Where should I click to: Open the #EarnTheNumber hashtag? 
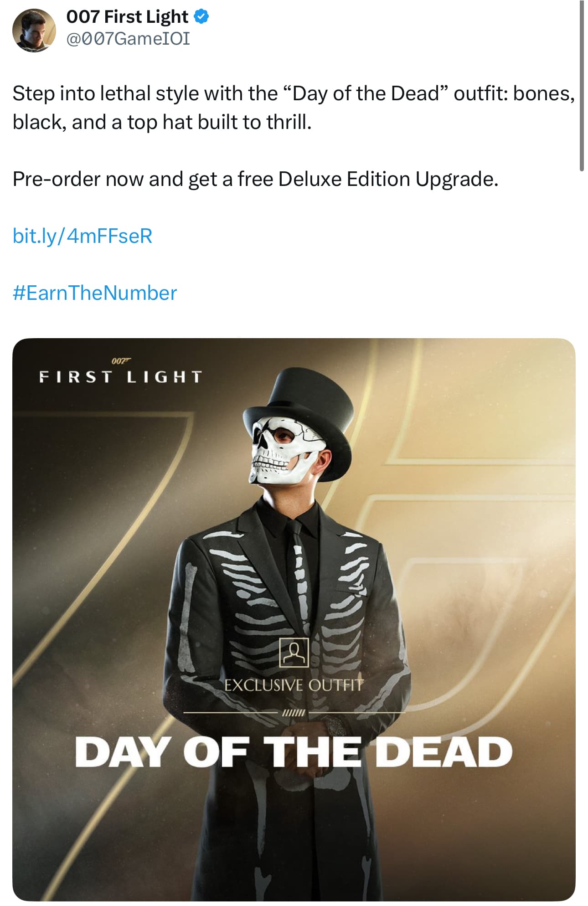click(95, 293)
